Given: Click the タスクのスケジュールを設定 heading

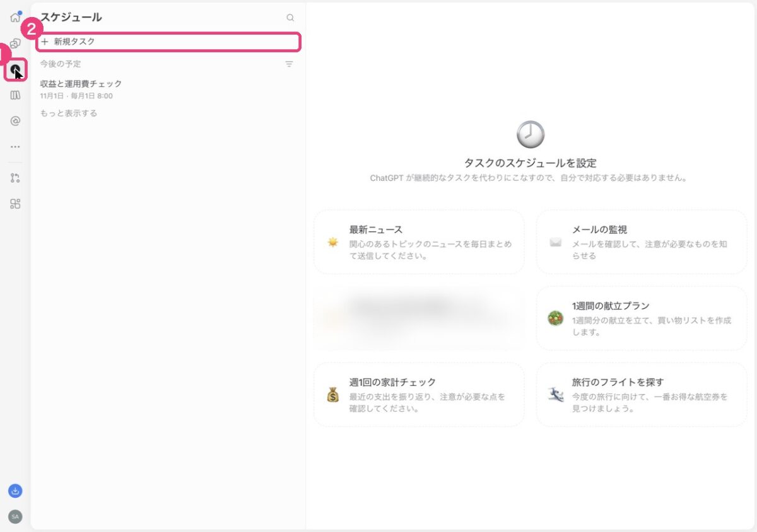Looking at the screenshot, I should point(531,163).
